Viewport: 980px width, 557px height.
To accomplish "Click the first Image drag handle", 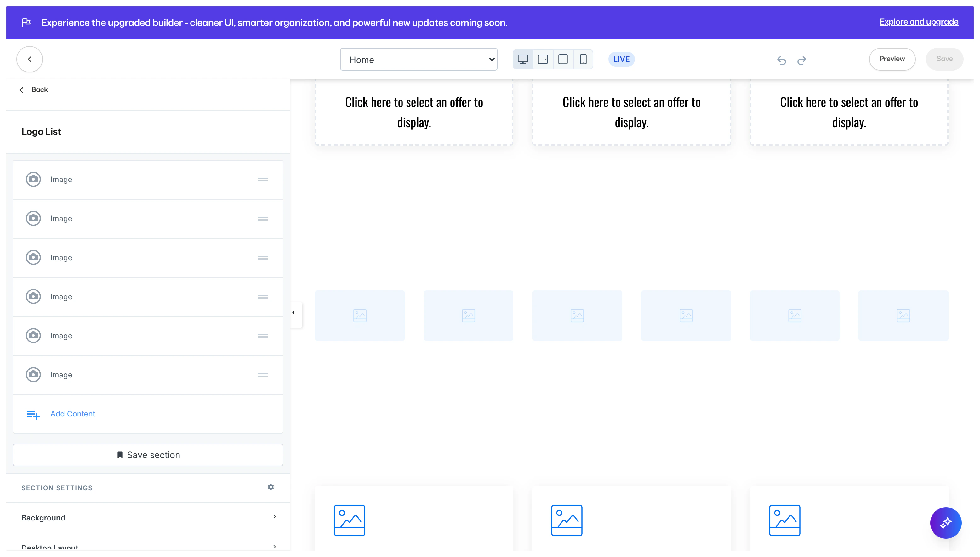I will 262,180.
